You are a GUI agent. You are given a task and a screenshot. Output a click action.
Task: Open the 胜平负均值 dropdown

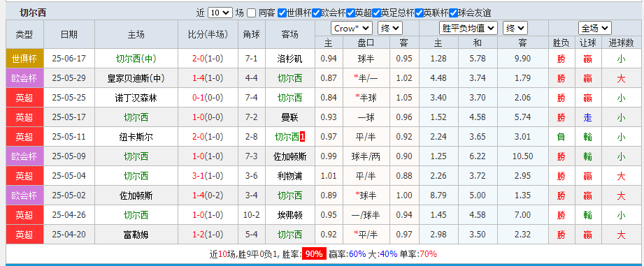(468, 29)
